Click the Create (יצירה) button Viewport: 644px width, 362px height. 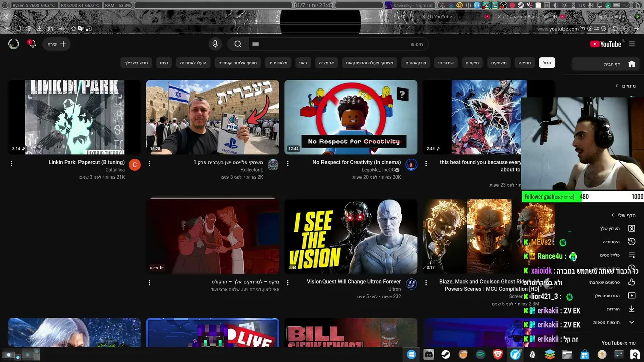pyautogui.click(x=57, y=44)
